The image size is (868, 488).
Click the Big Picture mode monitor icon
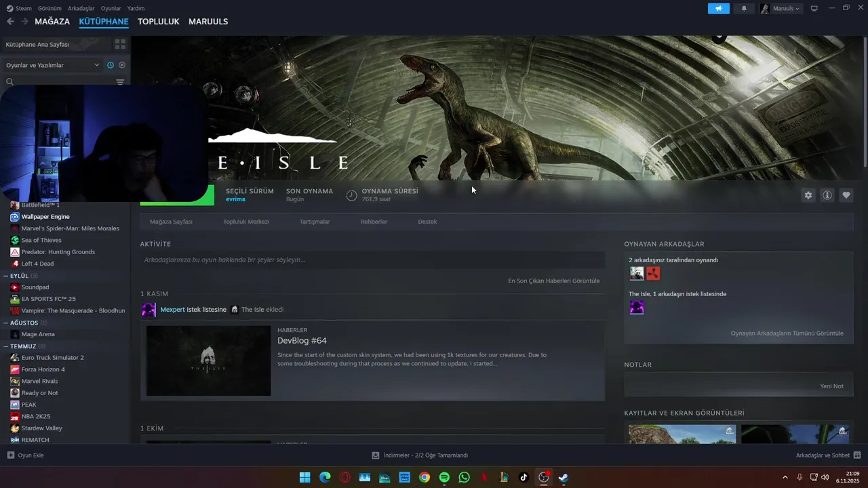tap(814, 8)
